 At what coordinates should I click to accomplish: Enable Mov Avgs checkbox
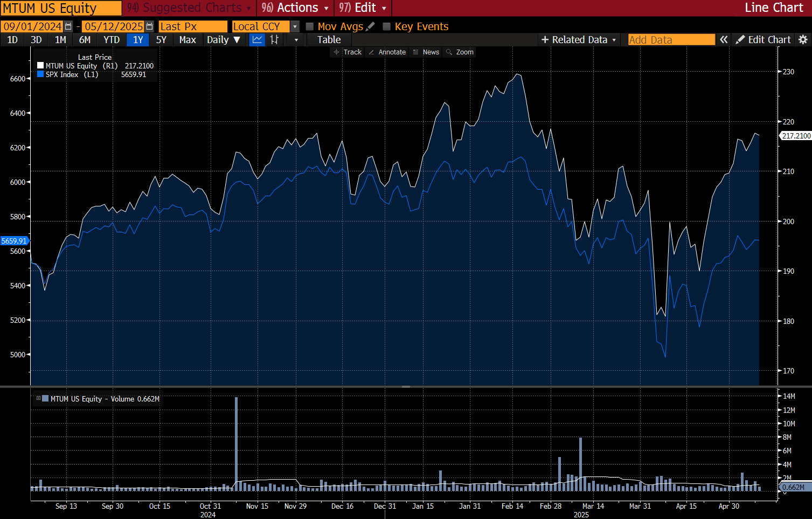point(310,26)
